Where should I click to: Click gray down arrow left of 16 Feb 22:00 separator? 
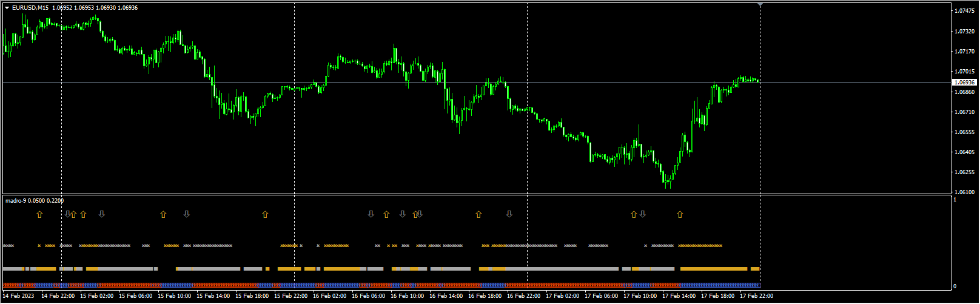pos(509,214)
